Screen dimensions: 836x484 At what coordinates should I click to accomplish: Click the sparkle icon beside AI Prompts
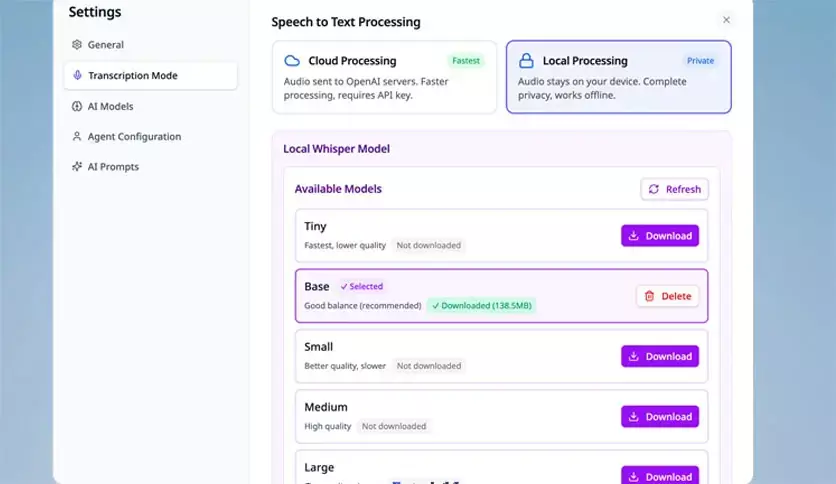click(x=77, y=167)
